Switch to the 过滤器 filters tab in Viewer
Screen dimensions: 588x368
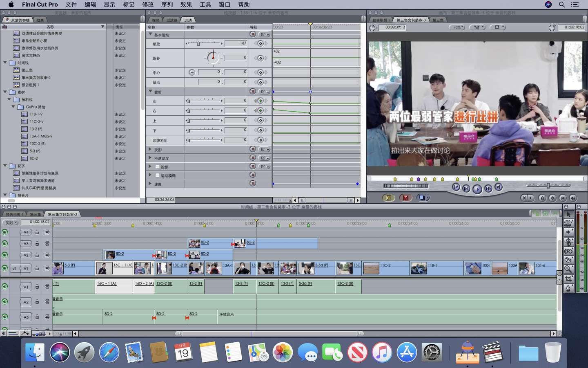[172, 20]
